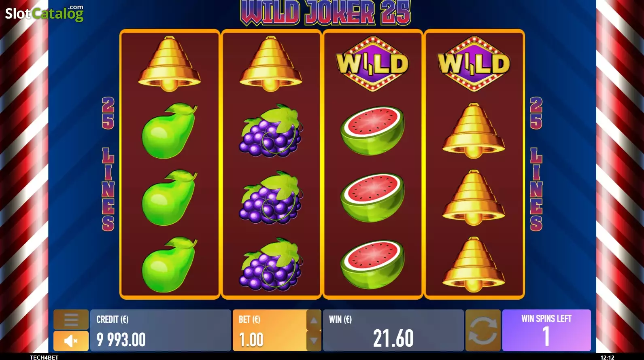Click the Wild symbol on reel three

point(373,64)
